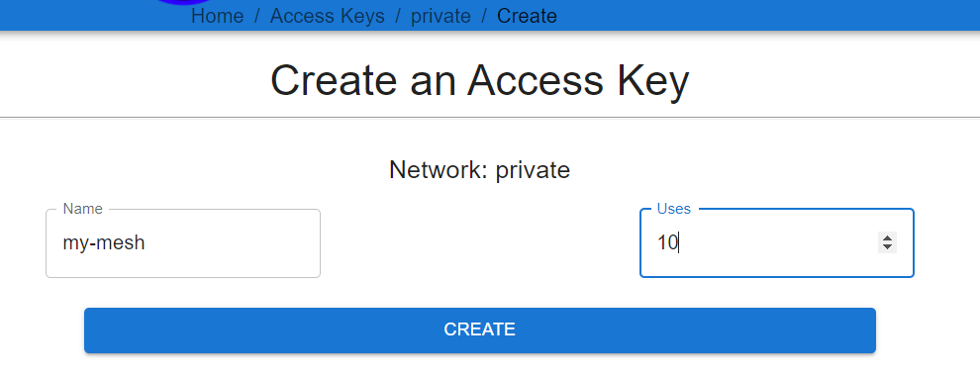Click the Uses field label
The image size is (980, 375).
674,209
